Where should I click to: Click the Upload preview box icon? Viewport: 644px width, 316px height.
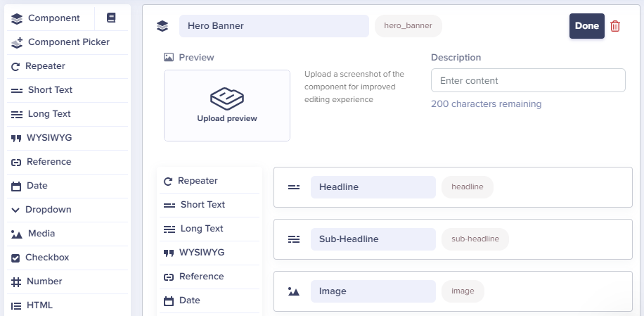click(x=227, y=99)
